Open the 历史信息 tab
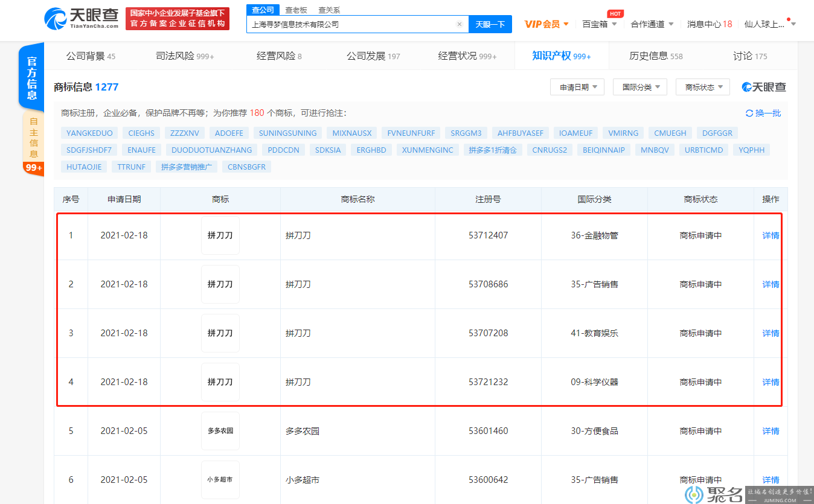 [656, 56]
